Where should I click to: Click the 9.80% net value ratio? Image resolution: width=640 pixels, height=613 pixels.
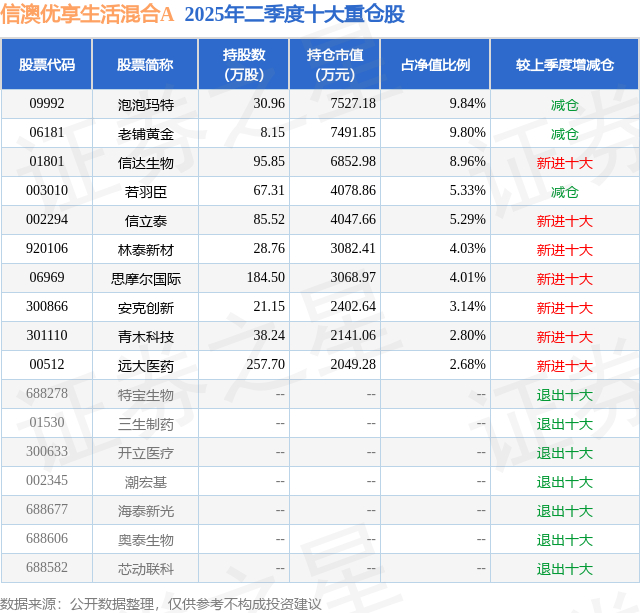pos(467,132)
